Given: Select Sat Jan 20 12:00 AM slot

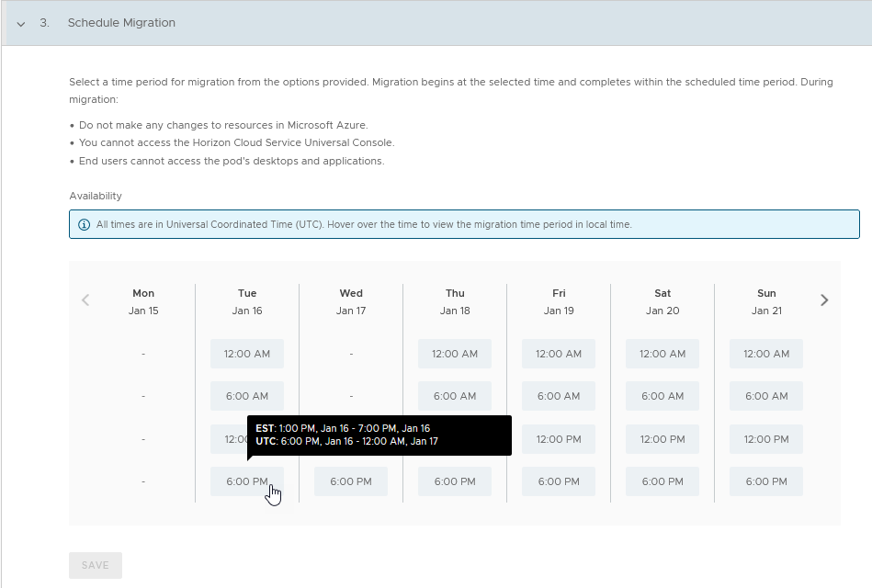Looking at the screenshot, I should [662, 354].
